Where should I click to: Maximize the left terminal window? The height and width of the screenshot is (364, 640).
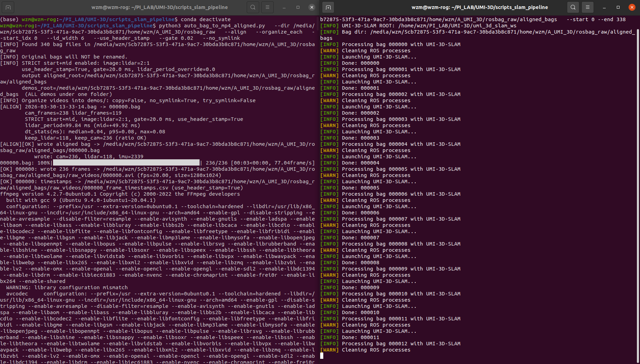point(298,7)
